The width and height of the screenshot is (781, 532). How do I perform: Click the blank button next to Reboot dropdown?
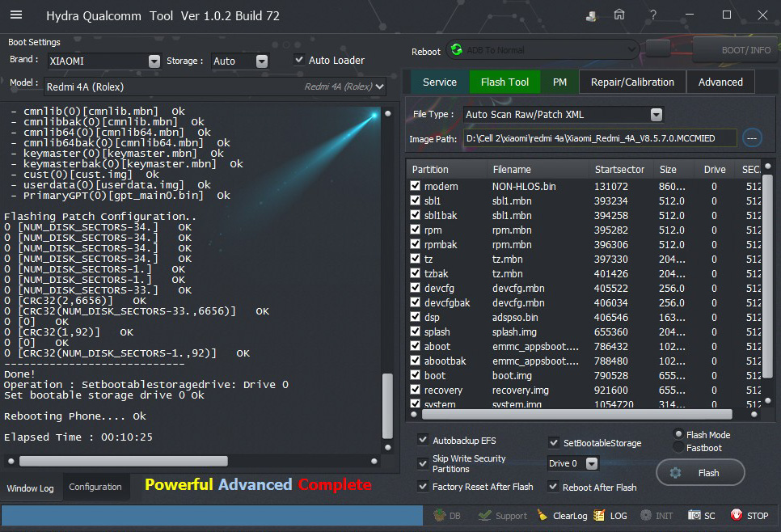click(658, 49)
